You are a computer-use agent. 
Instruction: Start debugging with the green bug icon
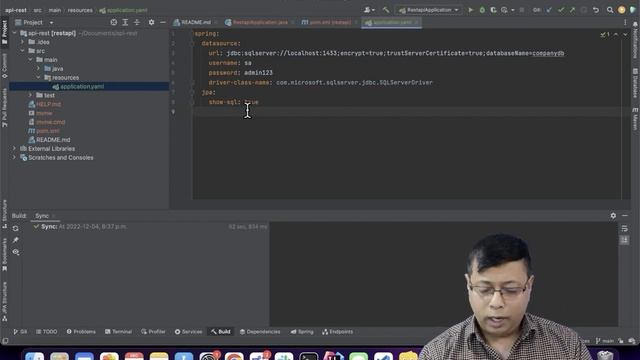click(x=482, y=10)
